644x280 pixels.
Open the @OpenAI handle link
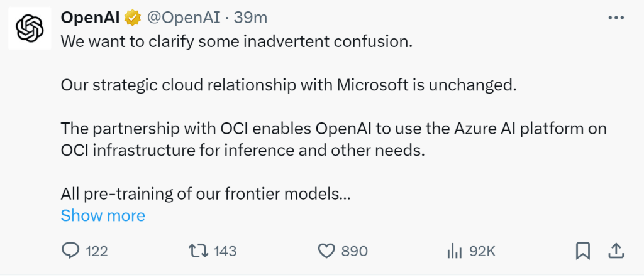184,18
